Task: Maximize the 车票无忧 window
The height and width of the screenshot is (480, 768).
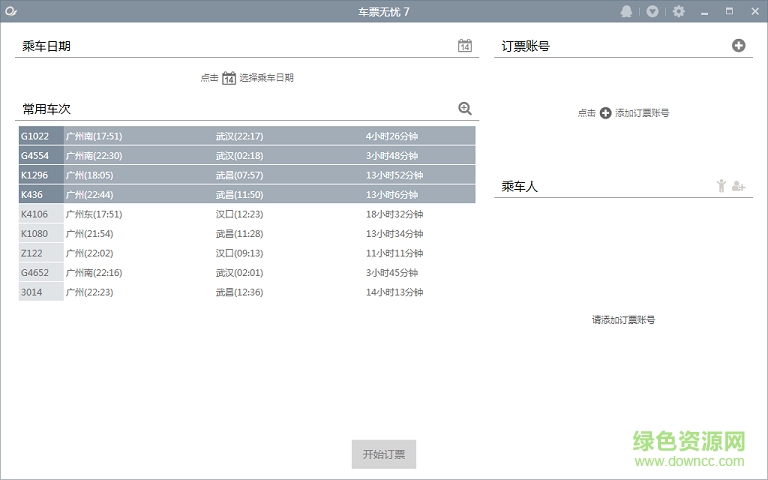Action: tap(729, 11)
